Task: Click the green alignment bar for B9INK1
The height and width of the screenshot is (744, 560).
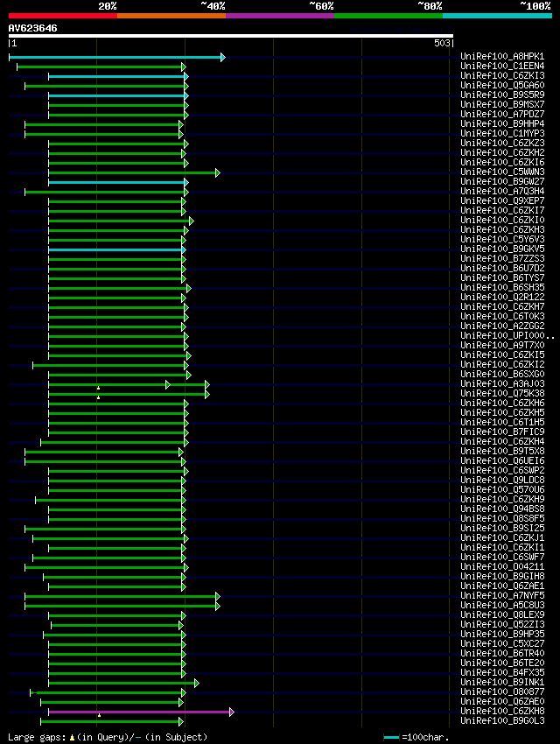Action: (x=122, y=684)
